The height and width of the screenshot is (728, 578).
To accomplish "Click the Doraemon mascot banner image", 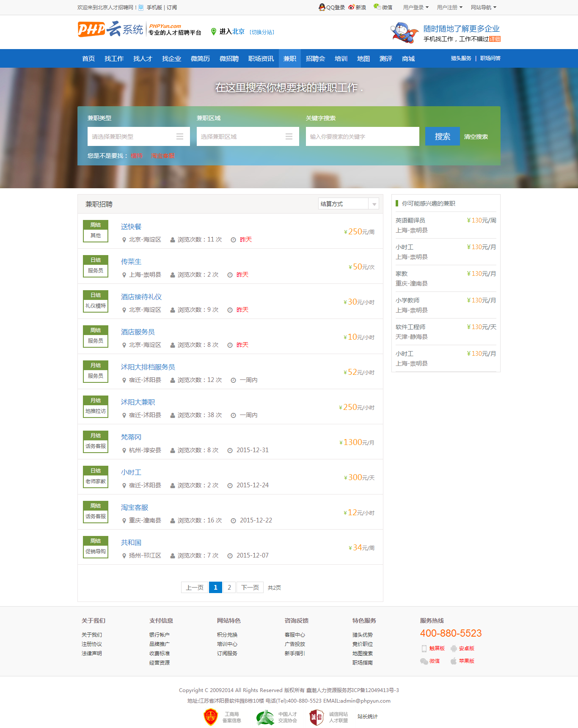I will click(x=405, y=33).
